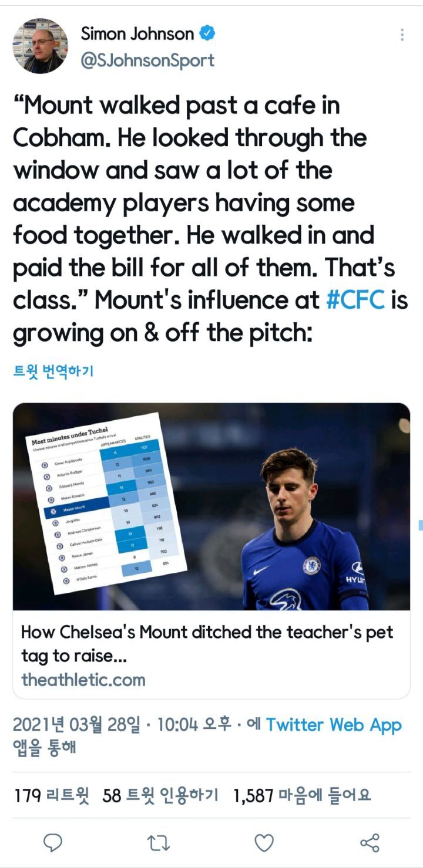The height and width of the screenshot is (868, 423).
Task: Tap the Twitter Web App source link
Action: point(333,725)
